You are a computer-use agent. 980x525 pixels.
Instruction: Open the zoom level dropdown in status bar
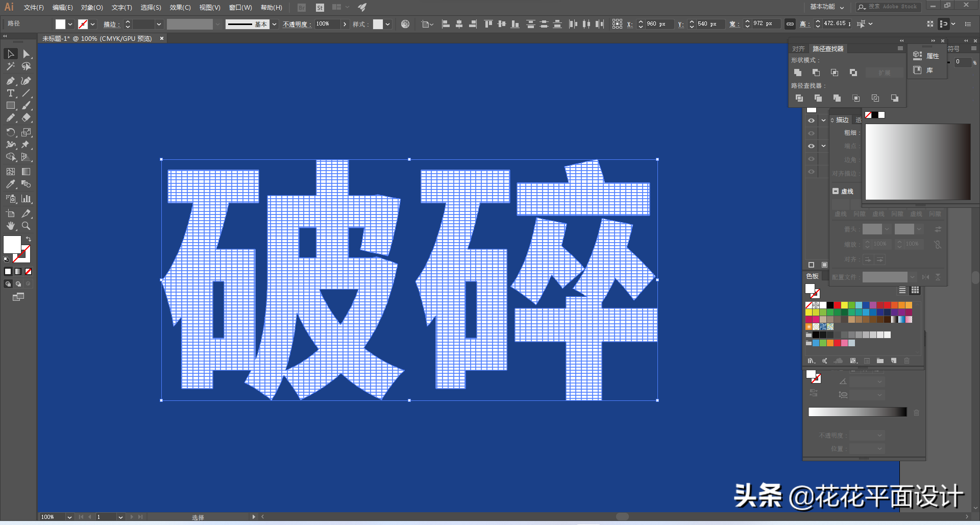pyautogui.click(x=69, y=517)
